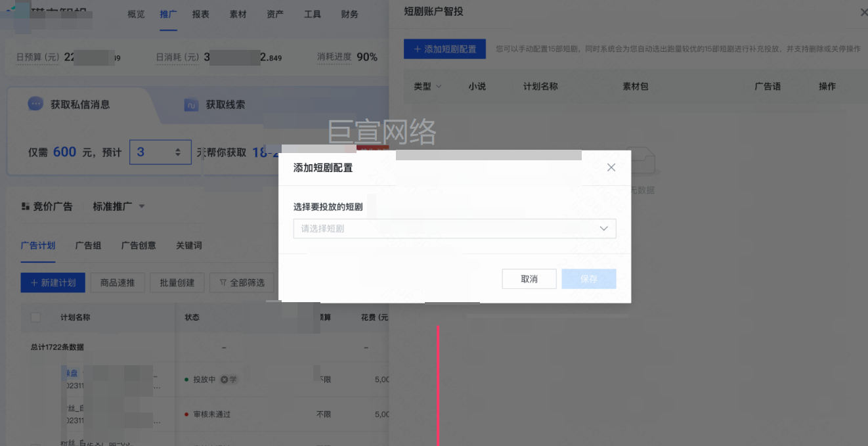868x446 pixels.
Task: Expand the 类型 column filter chevron
Action: 439,87
